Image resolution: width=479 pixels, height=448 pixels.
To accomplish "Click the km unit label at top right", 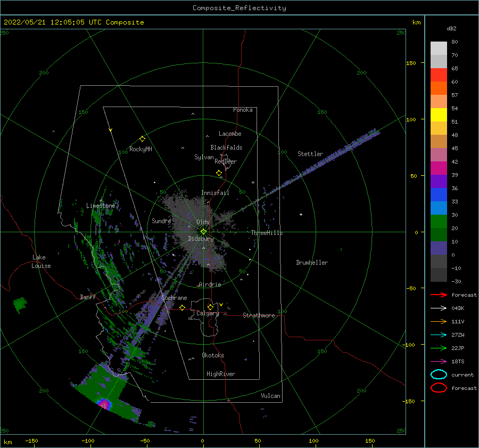I will click(x=416, y=22).
